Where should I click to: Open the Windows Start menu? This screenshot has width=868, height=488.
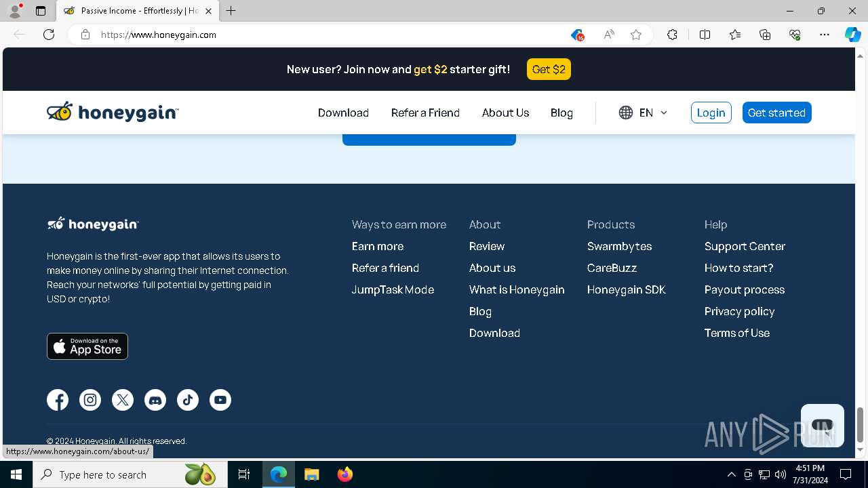coord(16,474)
